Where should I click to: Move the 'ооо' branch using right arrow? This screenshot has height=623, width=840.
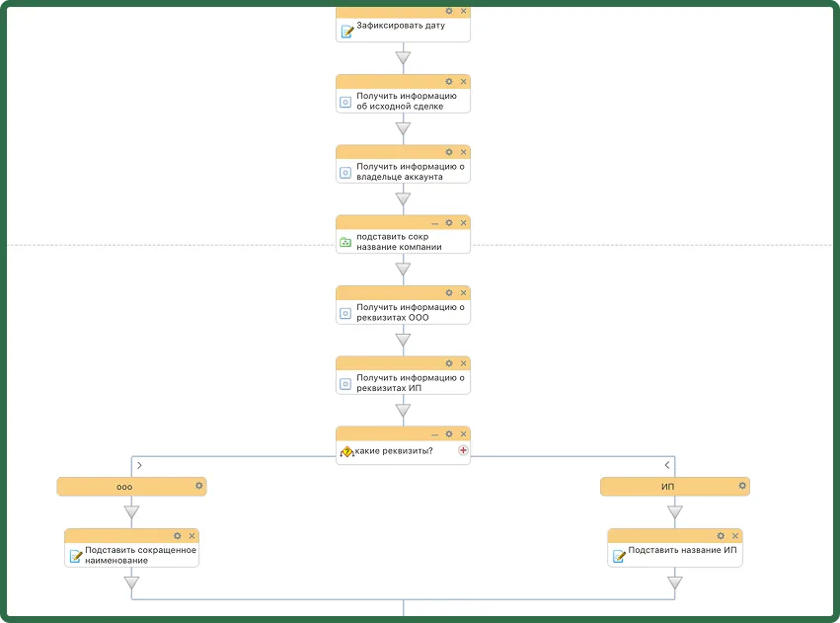pyautogui.click(x=139, y=465)
